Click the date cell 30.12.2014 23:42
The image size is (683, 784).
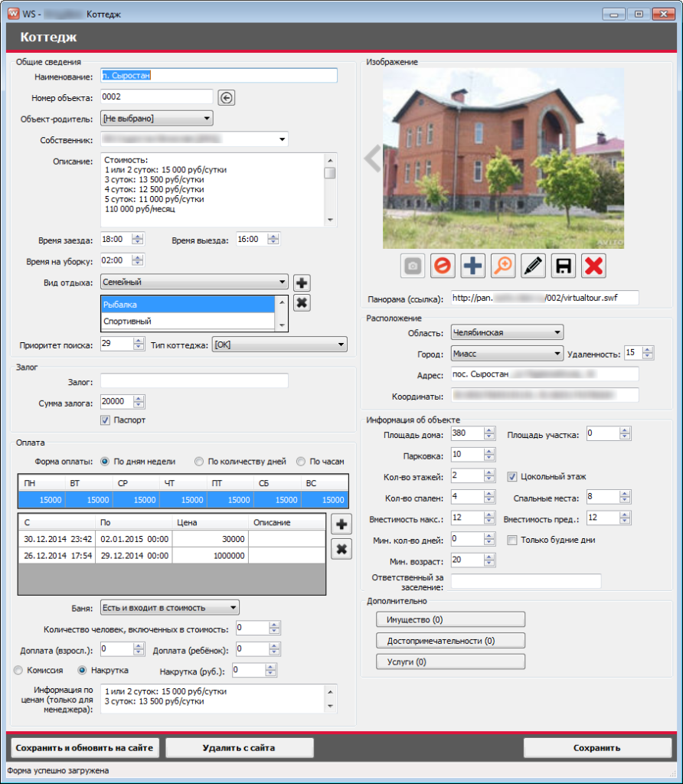click(57, 539)
